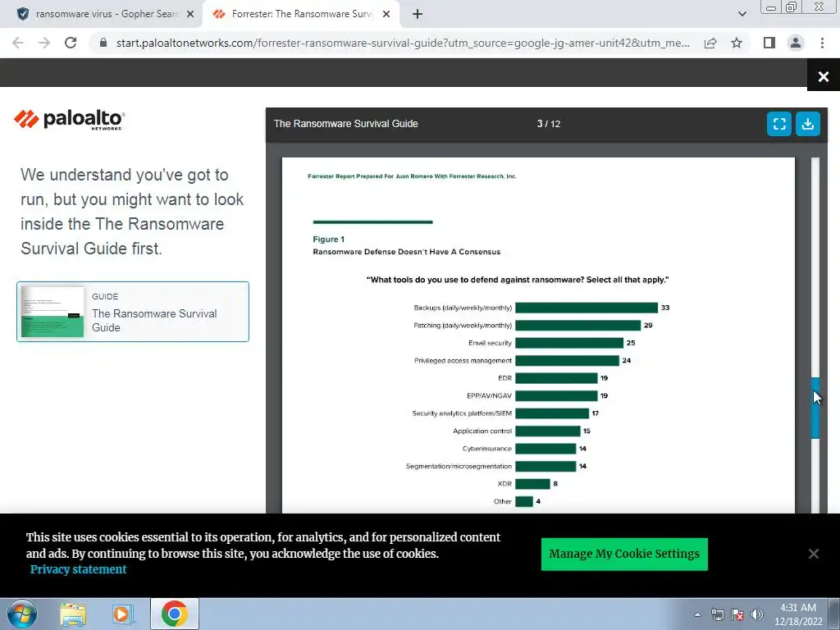The height and width of the screenshot is (630, 840).
Task: Click the Palo Alto Networks logo
Action: pos(70,119)
